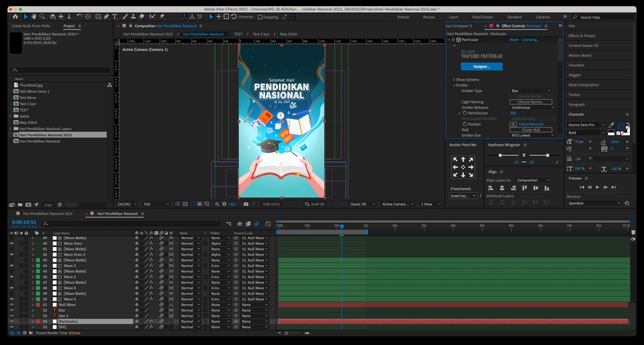Toggle the Draft 3D button
Screen dimensions: 644x345
pos(315,204)
